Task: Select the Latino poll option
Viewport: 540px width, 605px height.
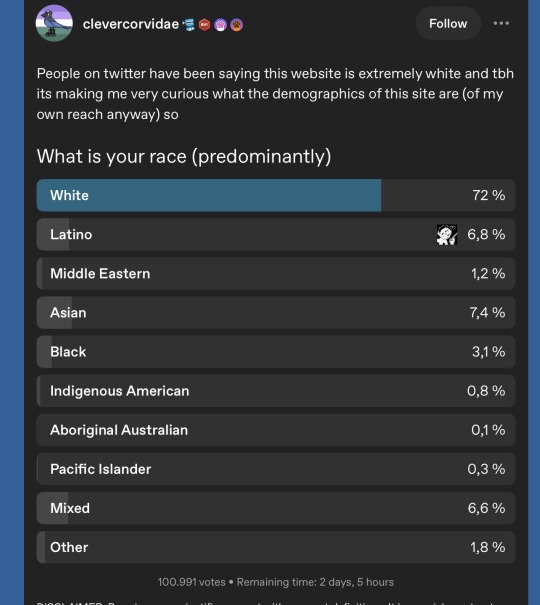Action: click(x=276, y=235)
